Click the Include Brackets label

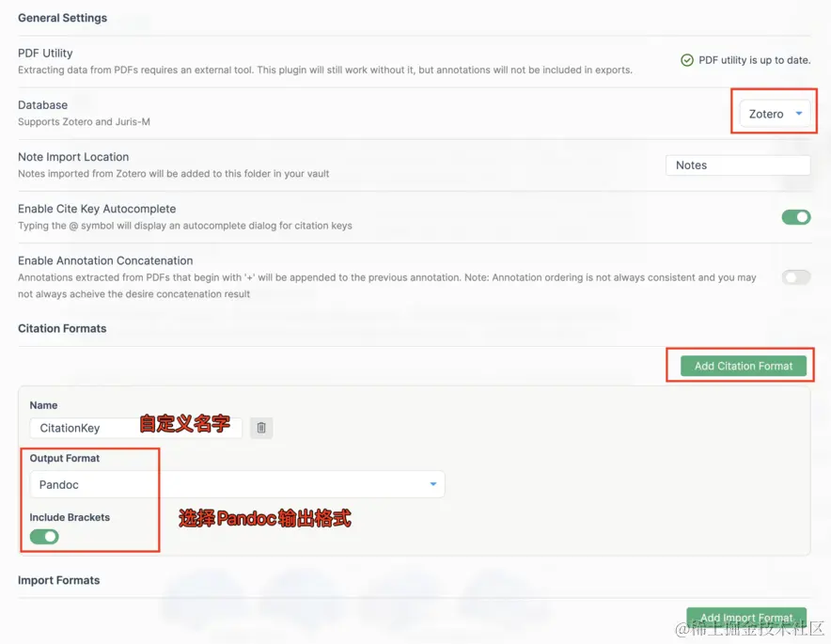(x=70, y=517)
